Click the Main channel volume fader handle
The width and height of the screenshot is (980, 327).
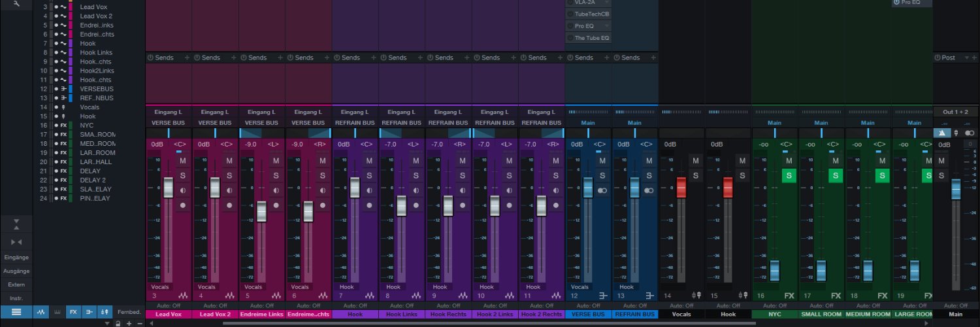[956, 190]
